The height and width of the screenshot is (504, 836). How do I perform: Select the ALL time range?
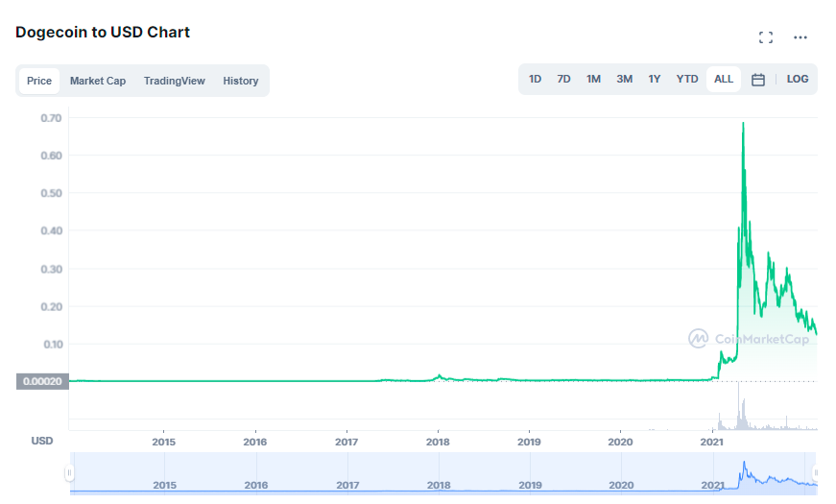click(x=724, y=79)
